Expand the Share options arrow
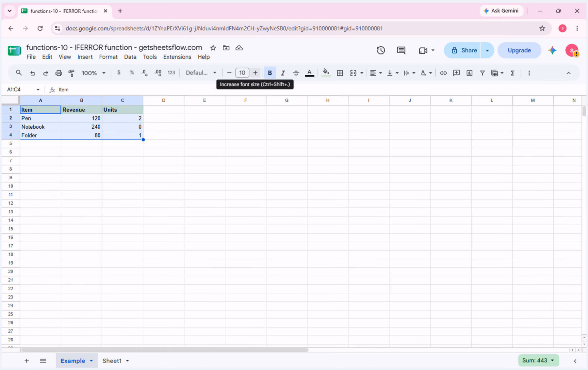The image size is (588, 370). 487,50
